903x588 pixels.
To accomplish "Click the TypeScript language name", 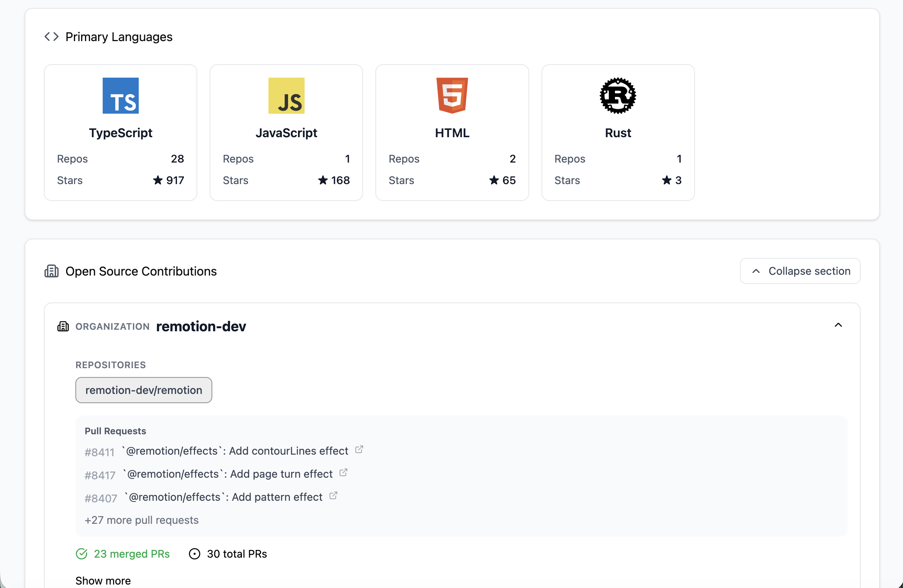I will click(x=121, y=133).
